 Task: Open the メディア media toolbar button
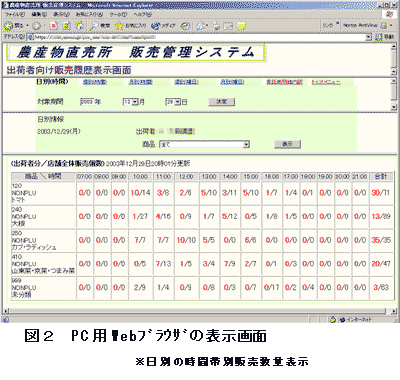coord(163,26)
